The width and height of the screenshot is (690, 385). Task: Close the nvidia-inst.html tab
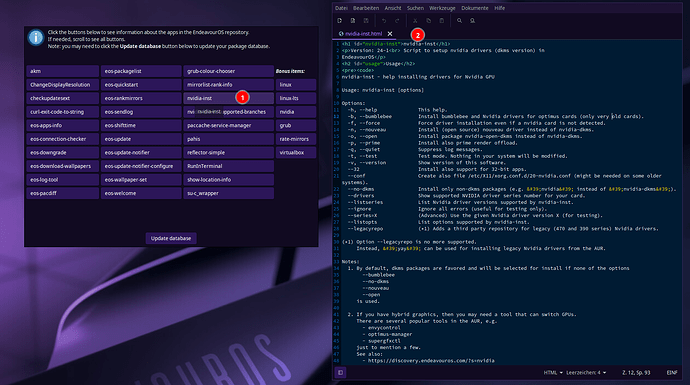[x=390, y=33]
